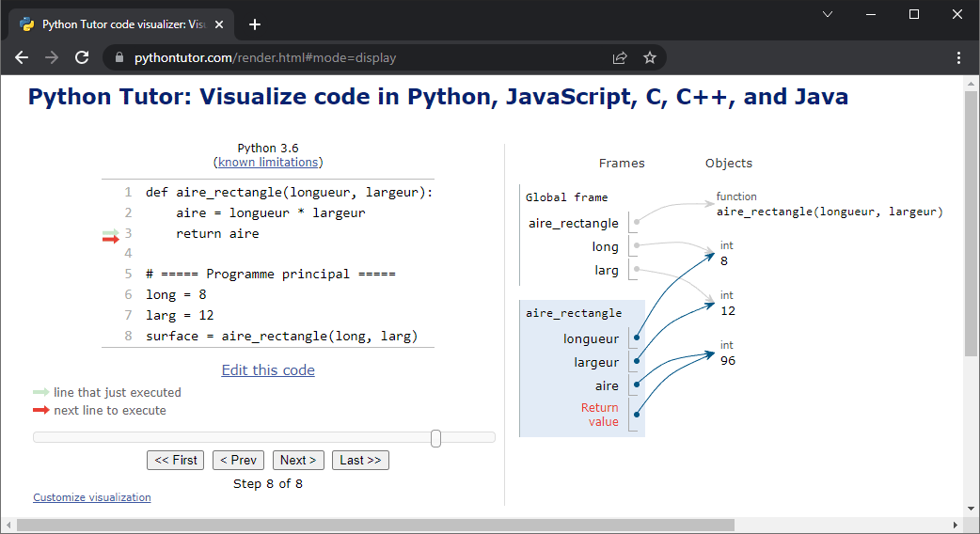Click the share page icon in address bar

620,58
